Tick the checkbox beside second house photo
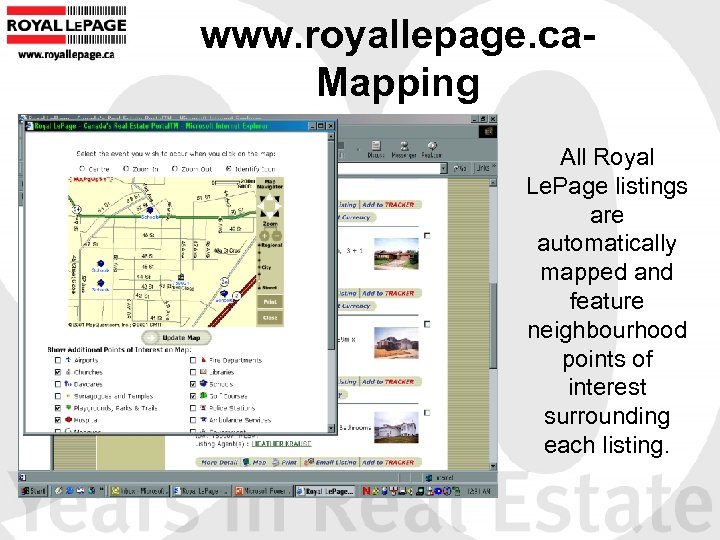This screenshot has width=720, height=540. click(x=427, y=324)
